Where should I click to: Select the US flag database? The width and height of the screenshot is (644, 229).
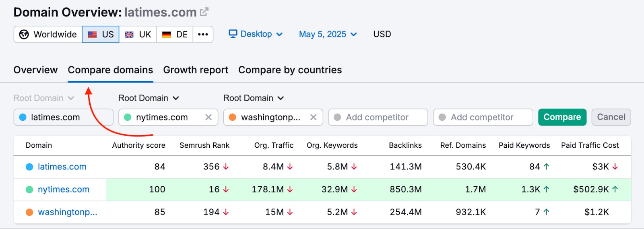pos(101,35)
